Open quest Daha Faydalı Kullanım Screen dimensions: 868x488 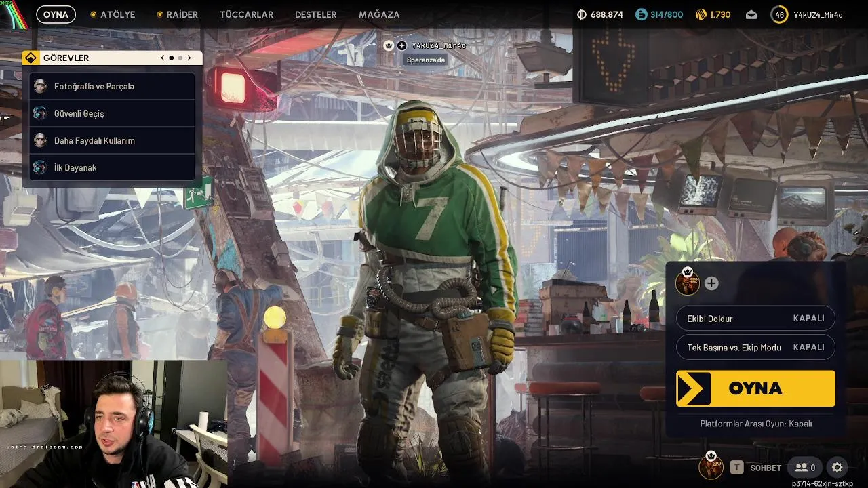[x=113, y=140]
